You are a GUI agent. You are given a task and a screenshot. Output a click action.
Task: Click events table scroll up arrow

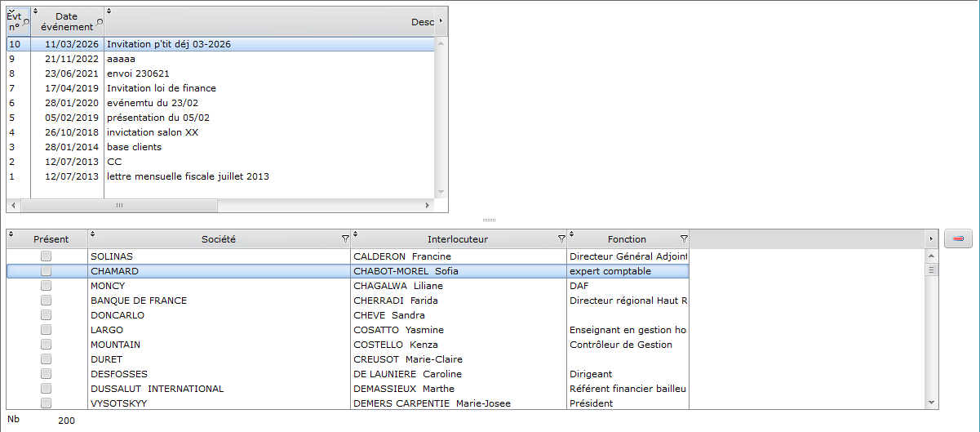pyautogui.click(x=441, y=42)
